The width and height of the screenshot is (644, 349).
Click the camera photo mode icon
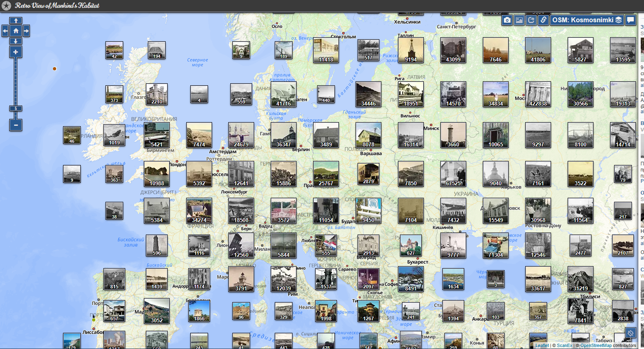(507, 20)
